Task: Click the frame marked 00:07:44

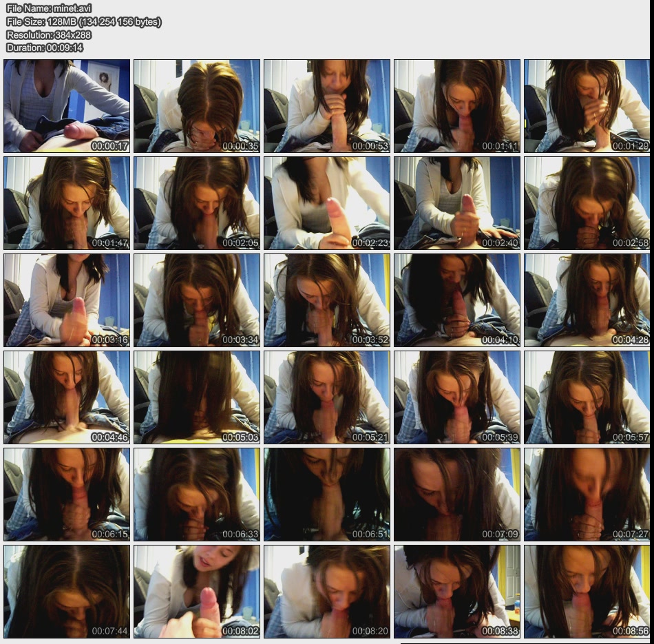Action: coord(67,592)
